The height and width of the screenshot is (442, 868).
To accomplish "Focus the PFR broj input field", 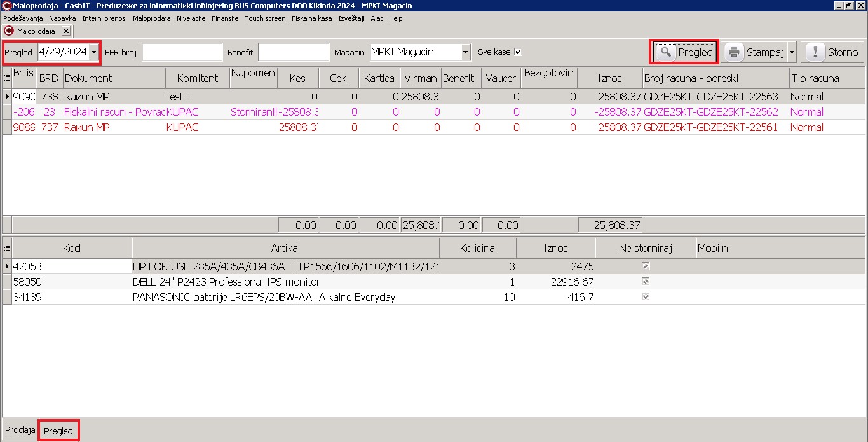I will (182, 52).
